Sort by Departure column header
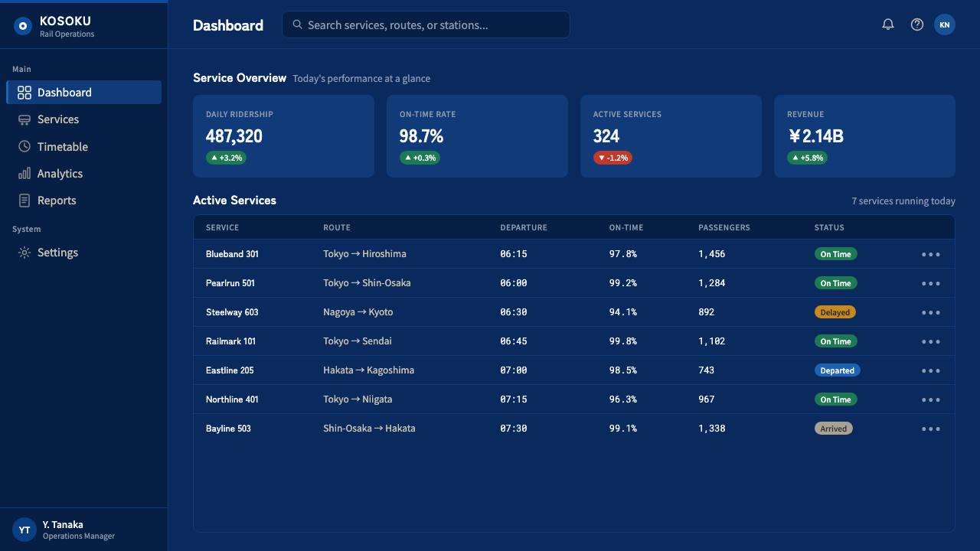The width and height of the screenshot is (980, 551). point(524,227)
